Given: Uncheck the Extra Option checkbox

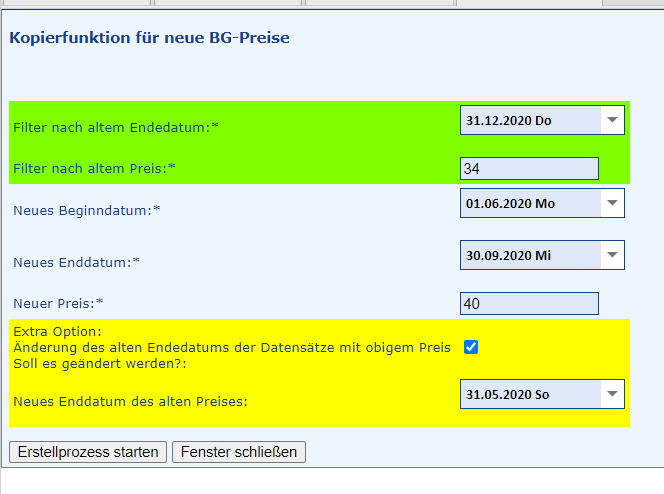Looking at the screenshot, I should (x=471, y=347).
